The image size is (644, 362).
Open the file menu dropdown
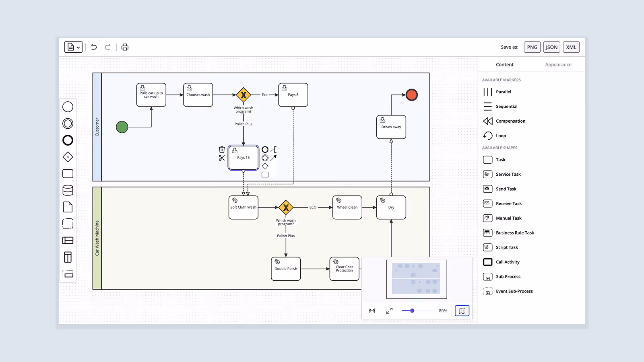(x=73, y=47)
